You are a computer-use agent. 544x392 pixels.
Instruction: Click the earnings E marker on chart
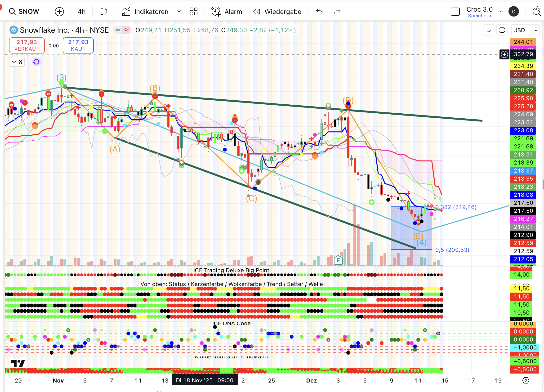(x=338, y=260)
